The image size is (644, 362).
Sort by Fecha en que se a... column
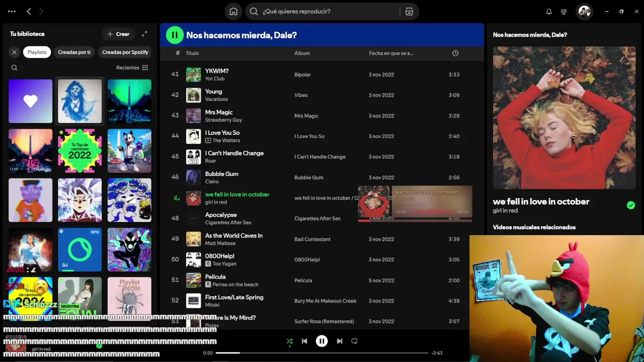[x=391, y=53]
